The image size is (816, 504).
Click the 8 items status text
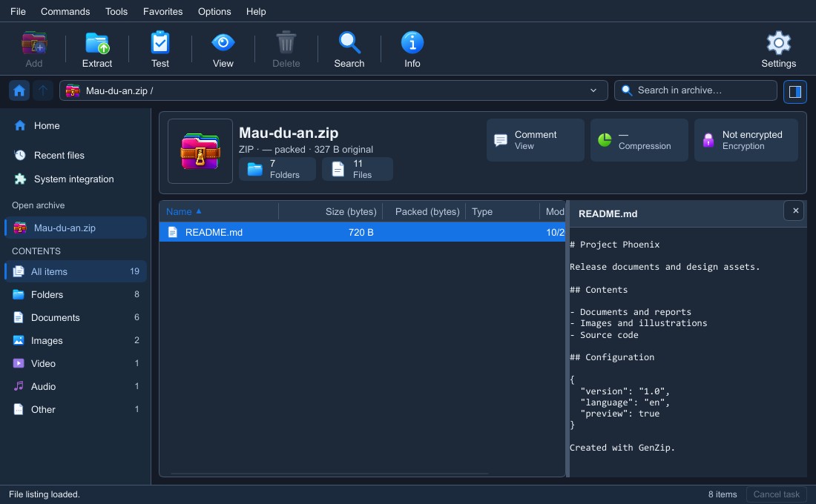(723, 494)
